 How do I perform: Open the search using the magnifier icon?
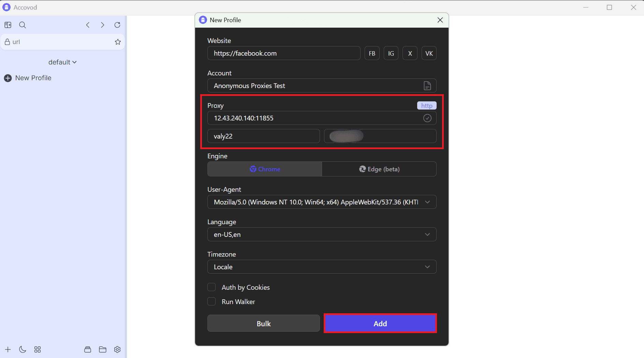[x=22, y=25]
